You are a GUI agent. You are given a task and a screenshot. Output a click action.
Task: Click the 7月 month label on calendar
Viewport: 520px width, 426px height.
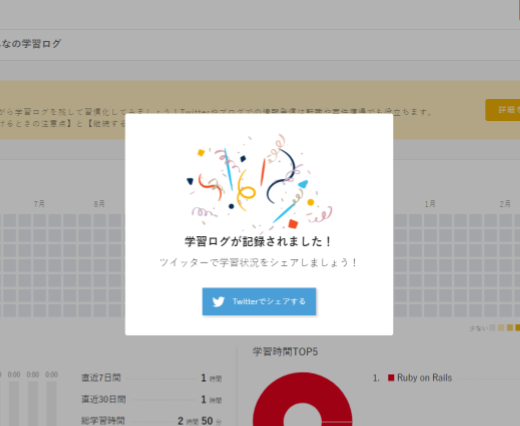[39, 204]
